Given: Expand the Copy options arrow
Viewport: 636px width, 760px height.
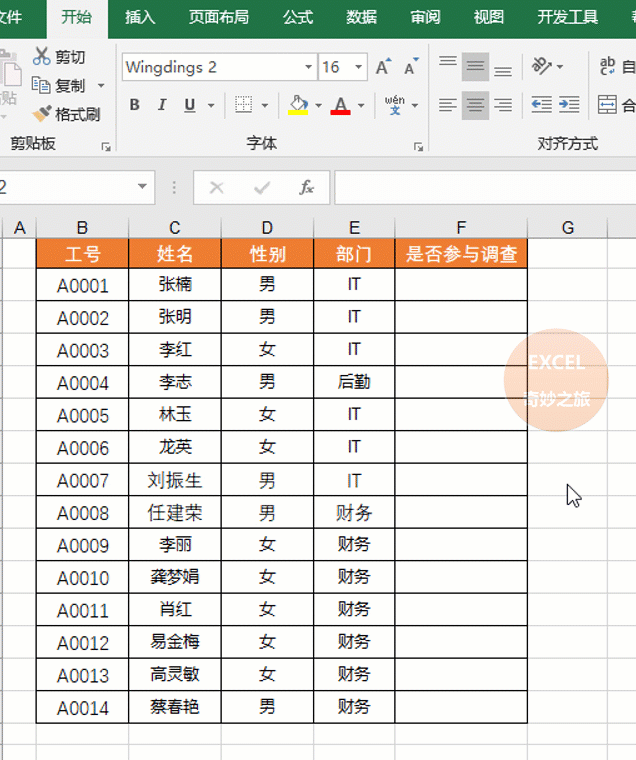Looking at the screenshot, I should [101, 85].
